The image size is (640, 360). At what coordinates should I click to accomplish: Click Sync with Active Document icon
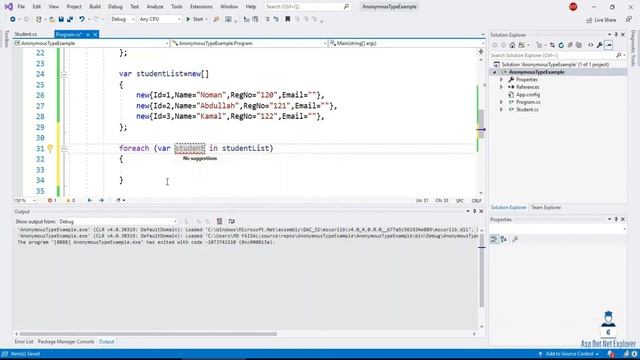pos(552,45)
